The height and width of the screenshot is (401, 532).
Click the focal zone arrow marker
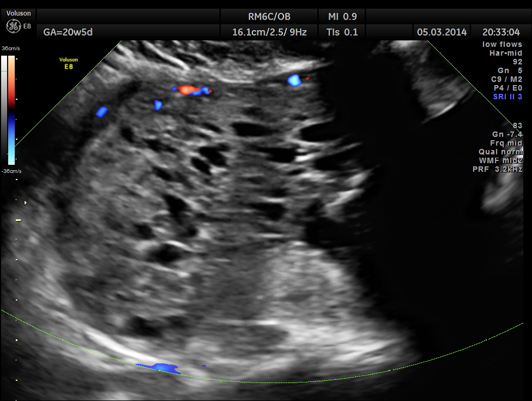[25, 202]
